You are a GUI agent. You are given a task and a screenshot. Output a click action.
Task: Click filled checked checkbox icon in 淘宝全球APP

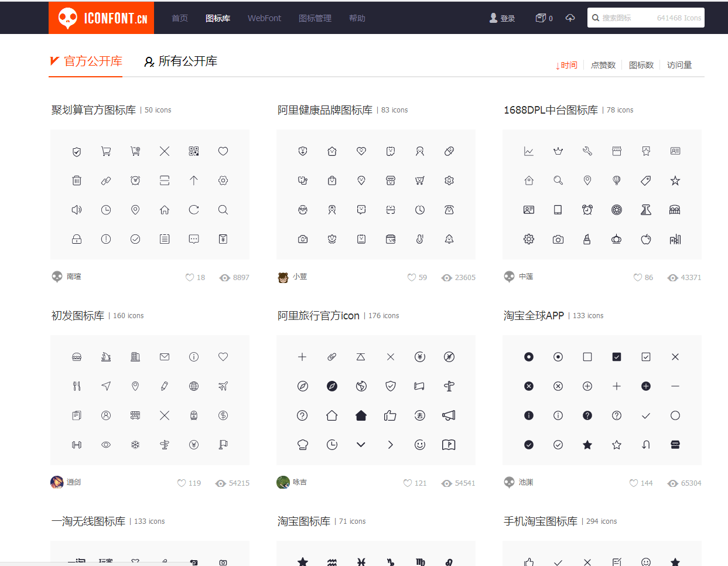(617, 357)
